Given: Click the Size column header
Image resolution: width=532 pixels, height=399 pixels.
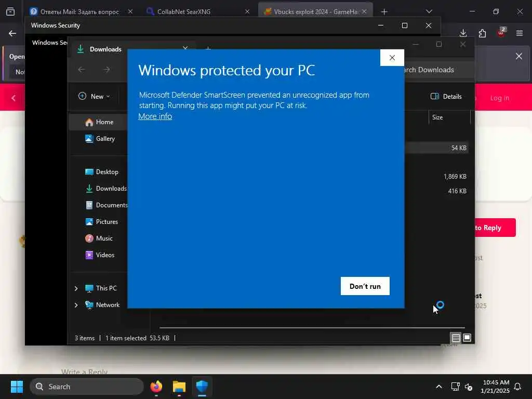Looking at the screenshot, I should pos(437,117).
